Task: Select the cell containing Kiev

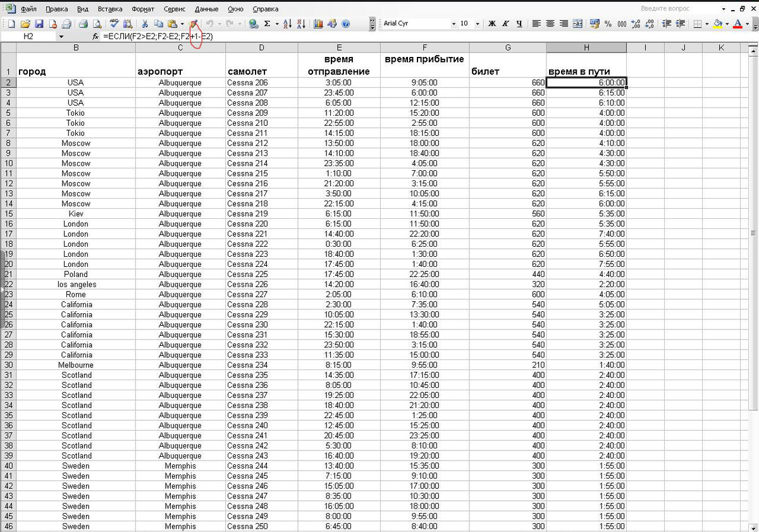Action: (76, 214)
